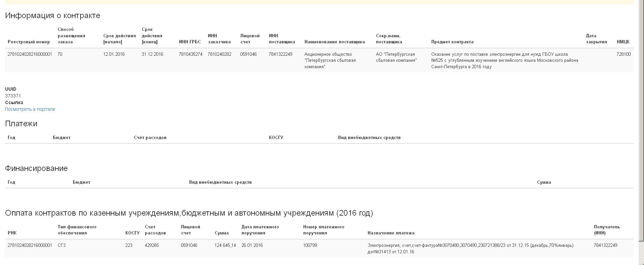The image size is (644, 265).
Task: Click the "Дата платежного поручения" column header
Action: pyautogui.click(x=260, y=230)
